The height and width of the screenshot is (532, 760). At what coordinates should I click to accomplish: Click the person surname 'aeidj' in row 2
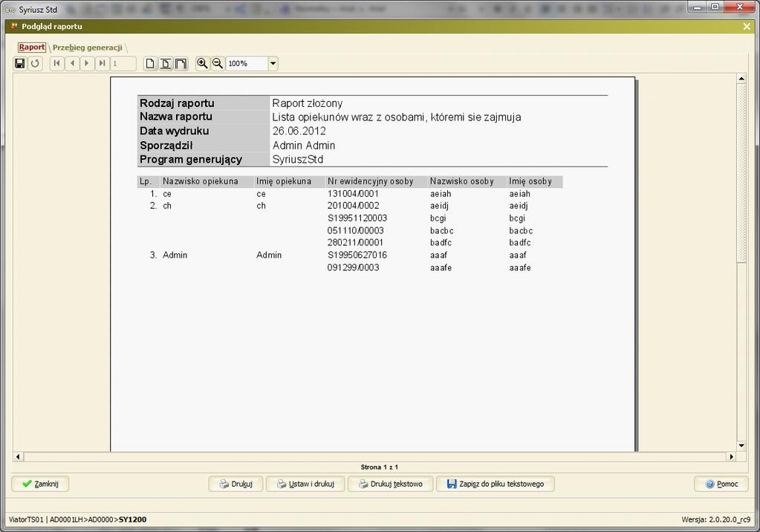439,206
